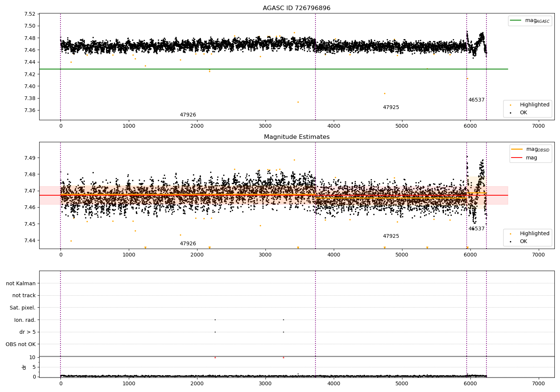Click the 3000 x-axis tick of the AGASC plot

click(x=265, y=126)
